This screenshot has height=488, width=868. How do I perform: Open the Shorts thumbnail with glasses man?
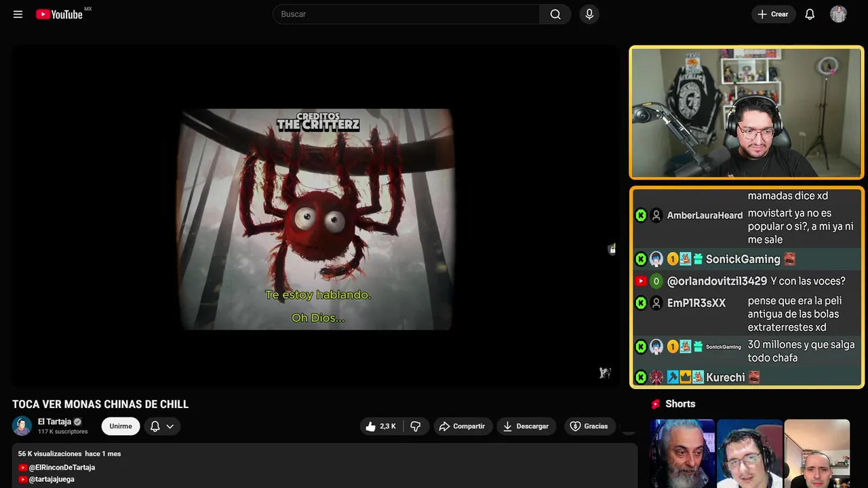pyautogui.click(x=749, y=453)
